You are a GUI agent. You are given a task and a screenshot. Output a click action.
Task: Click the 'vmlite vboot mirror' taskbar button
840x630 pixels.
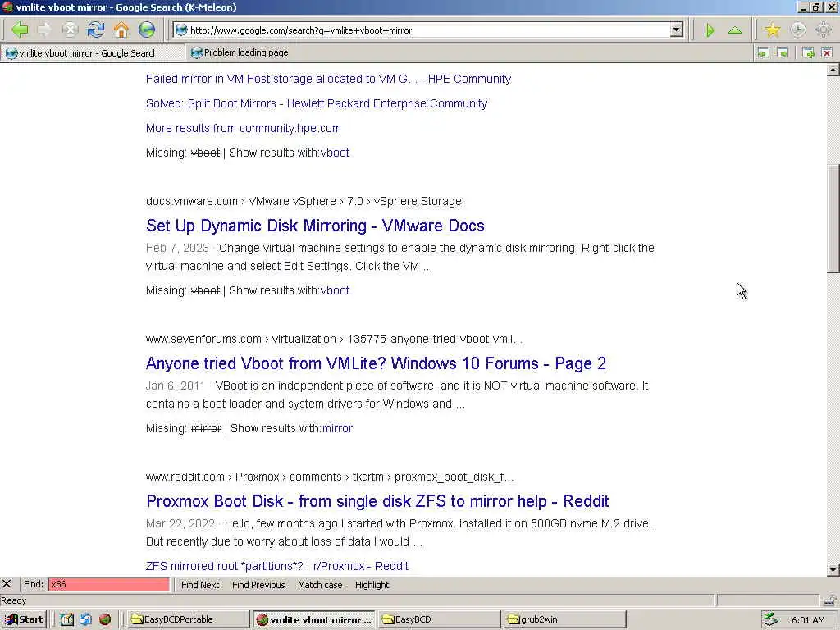tap(314, 620)
